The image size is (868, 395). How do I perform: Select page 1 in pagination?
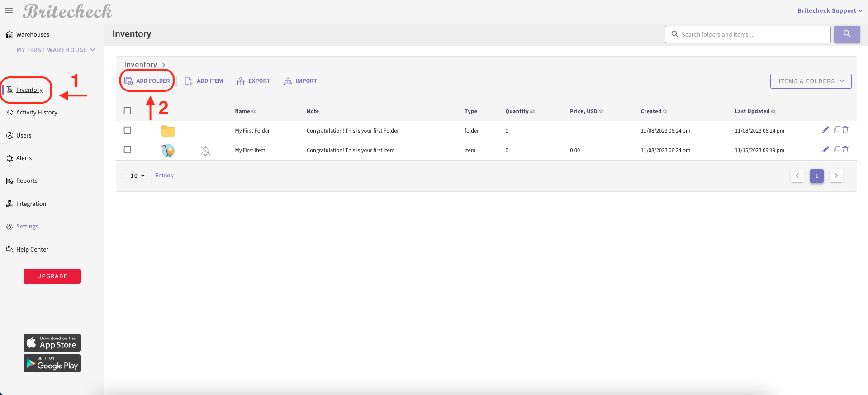coord(816,176)
